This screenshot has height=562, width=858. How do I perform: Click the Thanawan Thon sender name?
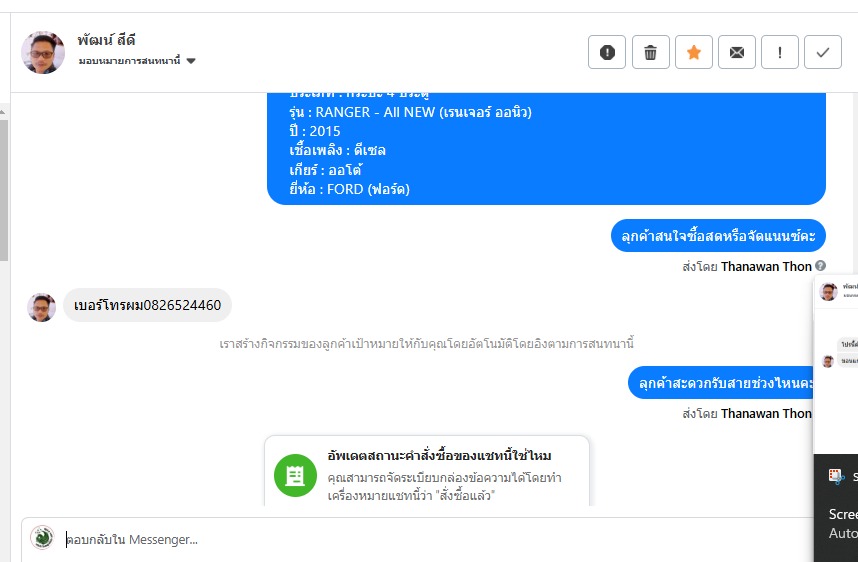[766, 266]
